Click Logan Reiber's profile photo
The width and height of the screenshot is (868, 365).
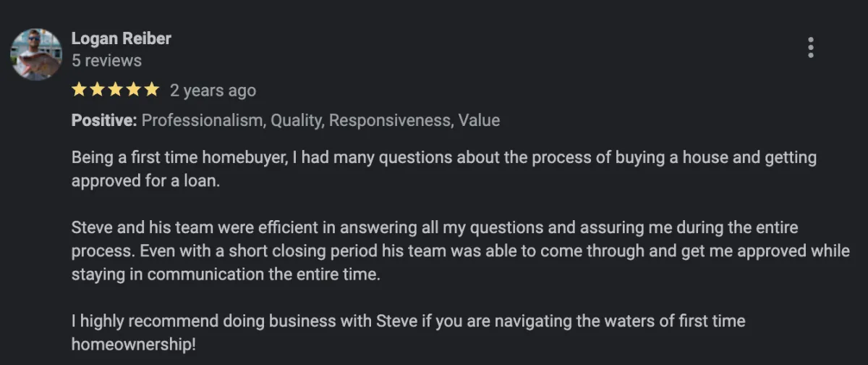[x=36, y=54]
